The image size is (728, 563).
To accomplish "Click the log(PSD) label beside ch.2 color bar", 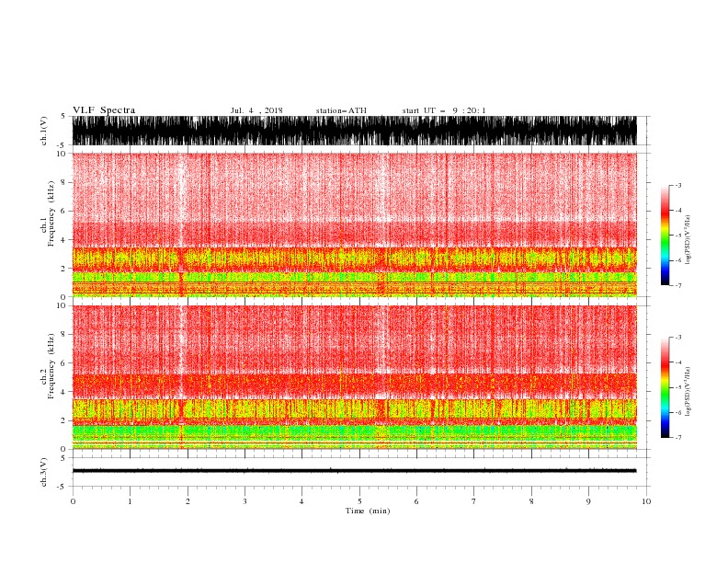I will [x=688, y=392].
